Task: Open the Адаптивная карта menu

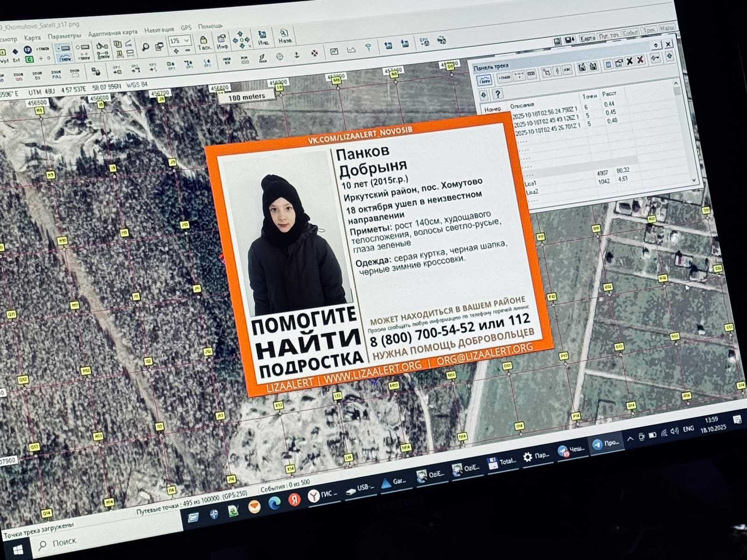Action: click(113, 33)
